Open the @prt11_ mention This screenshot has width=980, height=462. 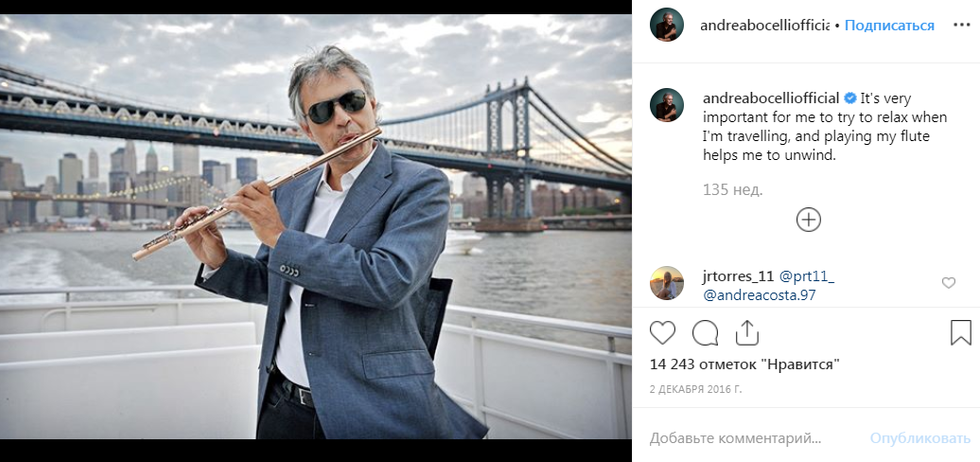pos(806,276)
